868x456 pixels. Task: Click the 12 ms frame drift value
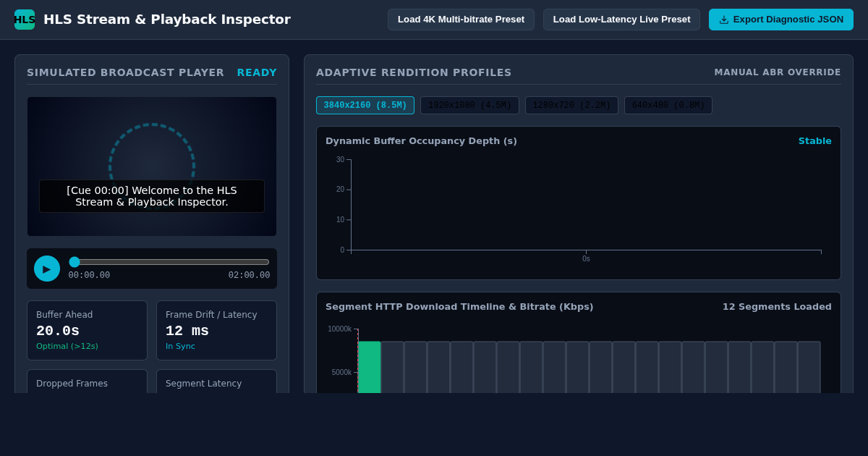coord(187,331)
